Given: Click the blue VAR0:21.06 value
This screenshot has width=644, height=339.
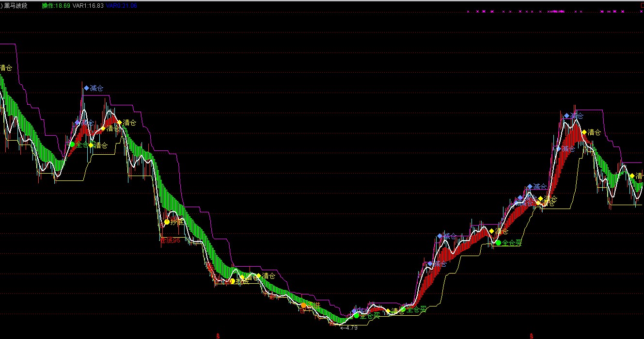Looking at the screenshot, I should pyautogui.click(x=121, y=5).
